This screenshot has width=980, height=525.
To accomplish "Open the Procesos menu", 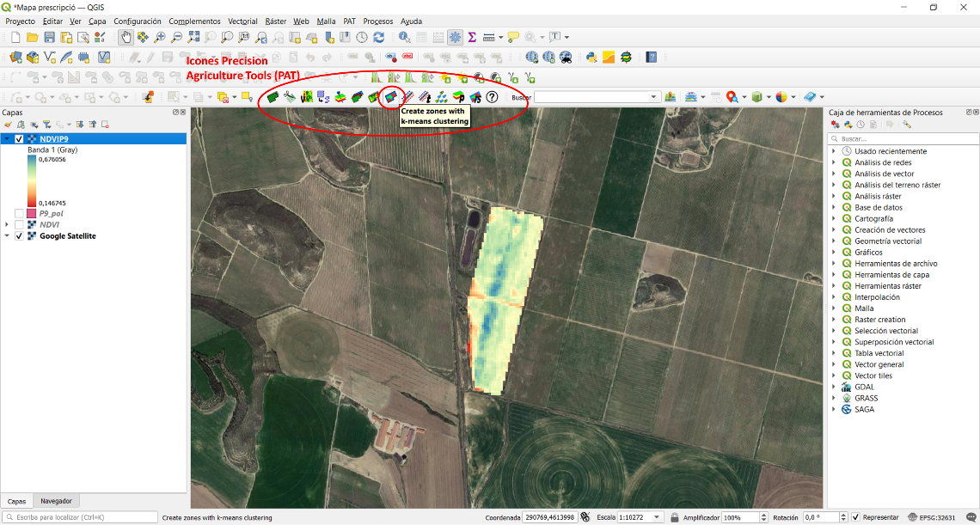I will pyautogui.click(x=378, y=21).
